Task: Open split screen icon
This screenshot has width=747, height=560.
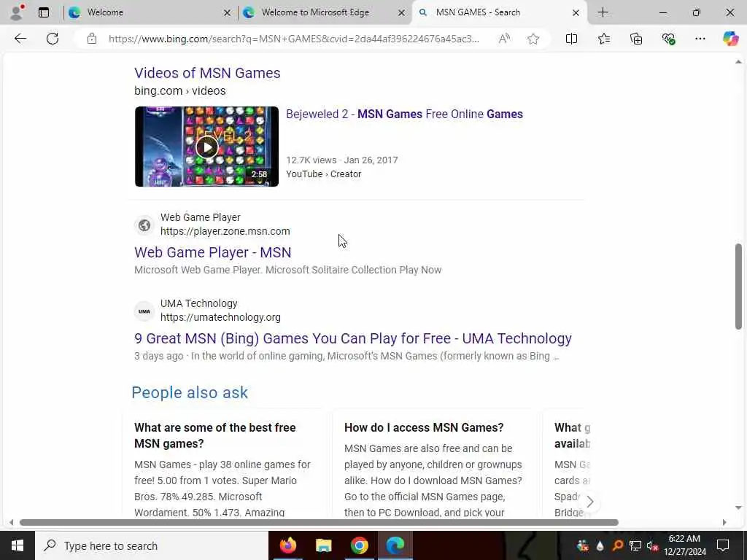Action: (571, 39)
